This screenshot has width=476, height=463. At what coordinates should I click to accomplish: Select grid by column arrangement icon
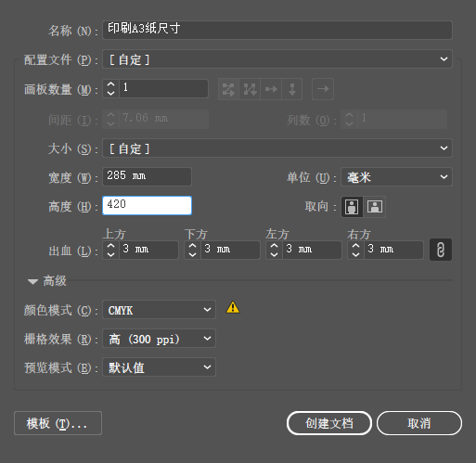coord(250,89)
